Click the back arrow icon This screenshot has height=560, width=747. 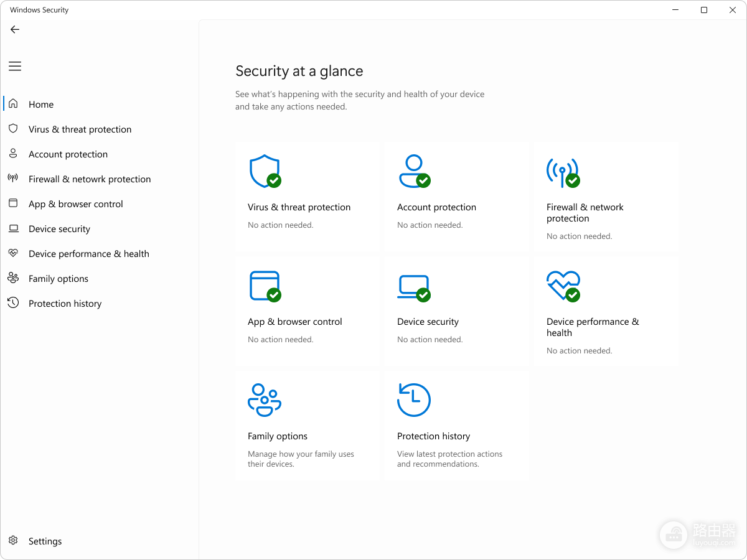15,29
